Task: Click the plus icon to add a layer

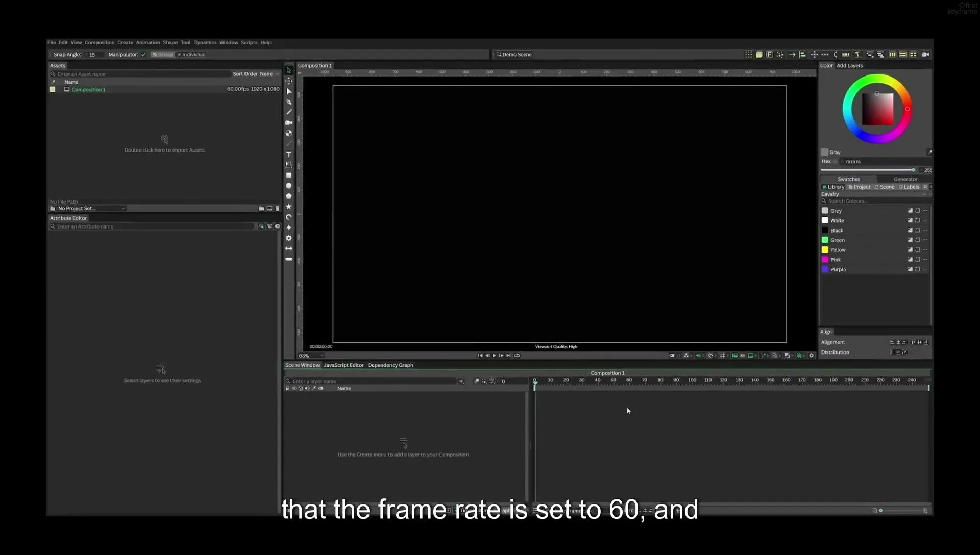Action: click(461, 381)
